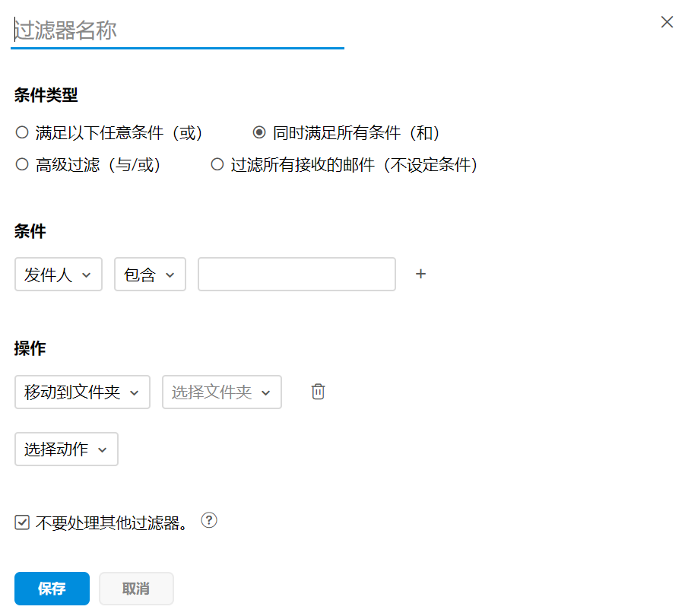Click the 保存 button to save filter
This screenshot has width=685, height=616.
tap(51, 588)
